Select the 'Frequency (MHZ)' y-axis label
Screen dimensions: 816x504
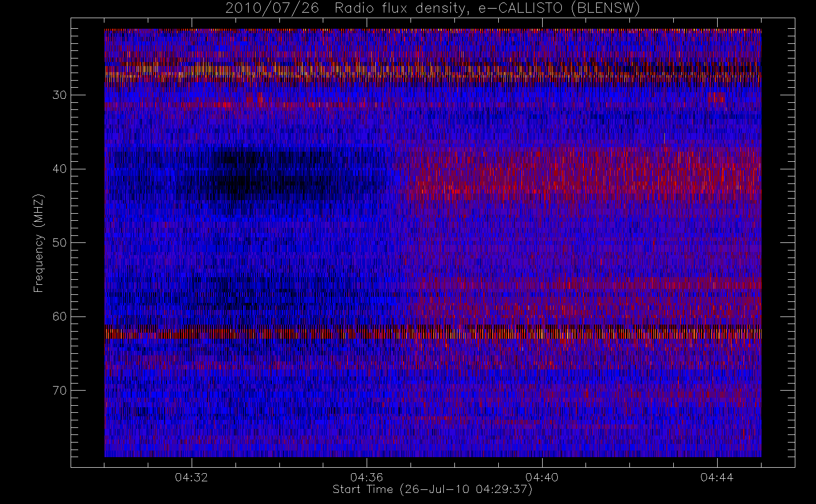click(x=39, y=243)
